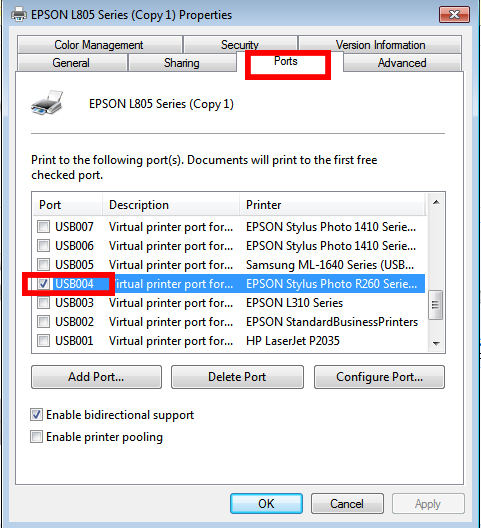Screen dimensions: 481x528
Task: Open the Security tab
Action: (x=240, y=44)
